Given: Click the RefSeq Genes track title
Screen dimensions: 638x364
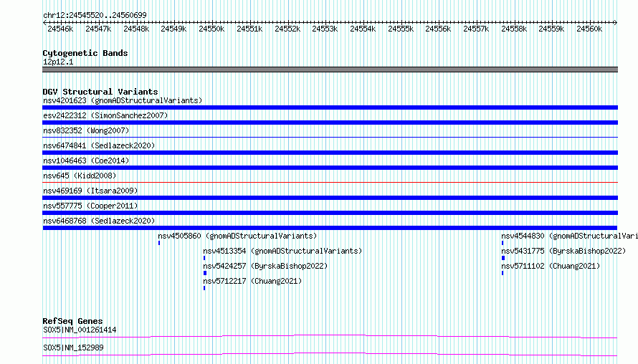Looking at the screenshot, I should point(72,321).
